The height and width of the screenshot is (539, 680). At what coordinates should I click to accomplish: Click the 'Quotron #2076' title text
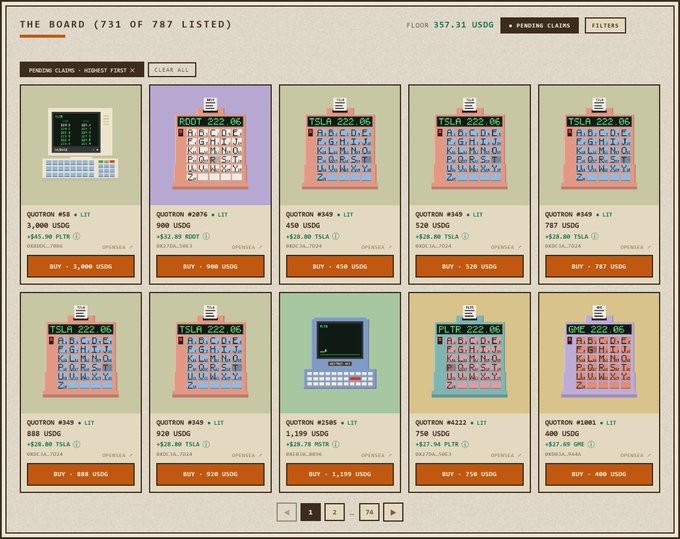(182, 215)
